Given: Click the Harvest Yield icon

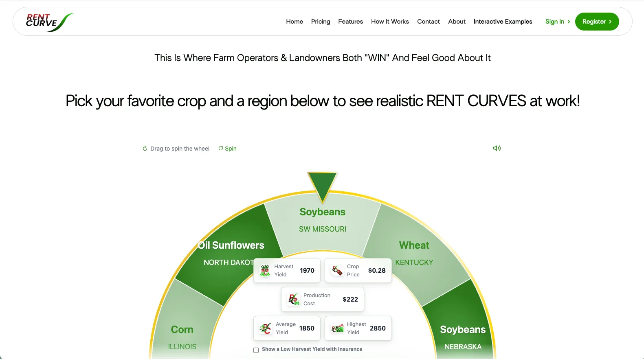Looking at the screenshot, I should pyautogui.click(x=265, y=271).
